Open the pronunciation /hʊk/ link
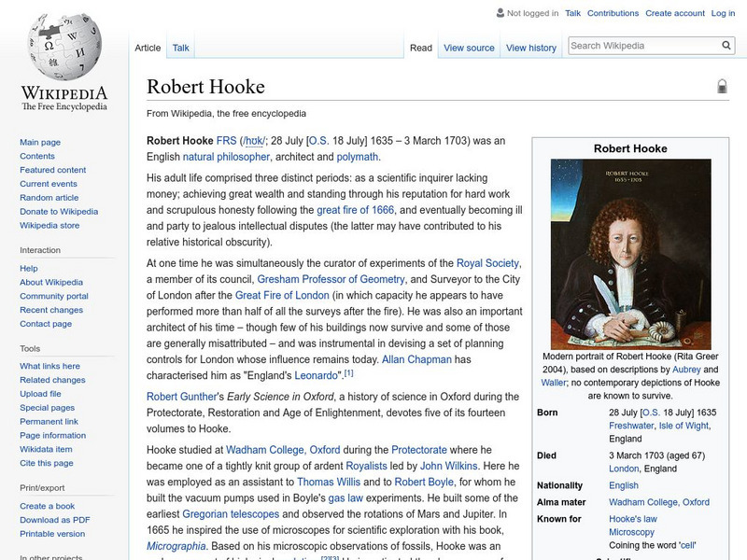 pos(253,141)
